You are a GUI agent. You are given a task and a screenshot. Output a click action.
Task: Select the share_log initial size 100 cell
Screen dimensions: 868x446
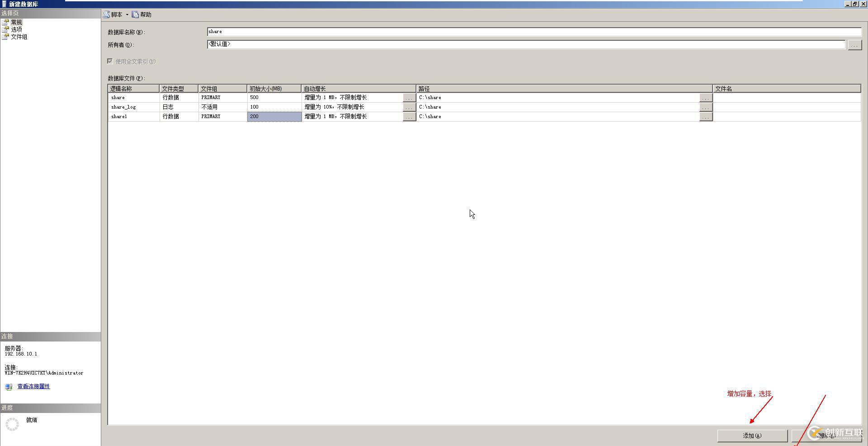click(x=274, y=107)
